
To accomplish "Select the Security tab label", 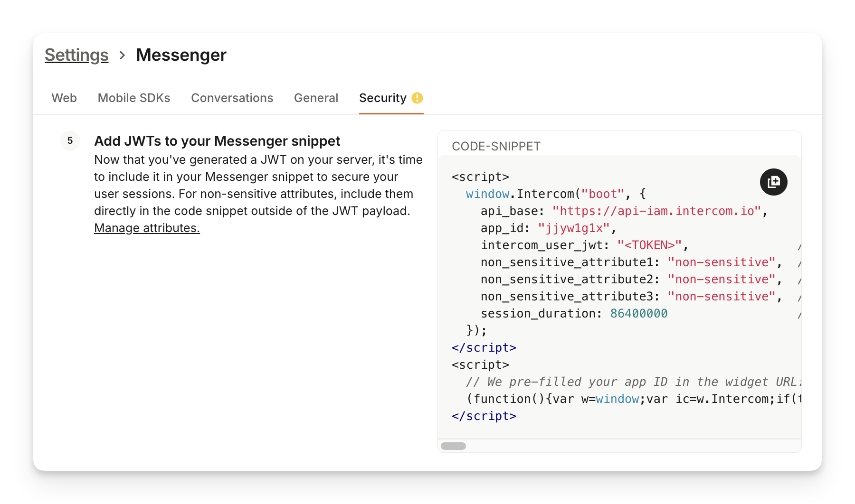I will 382,98.
